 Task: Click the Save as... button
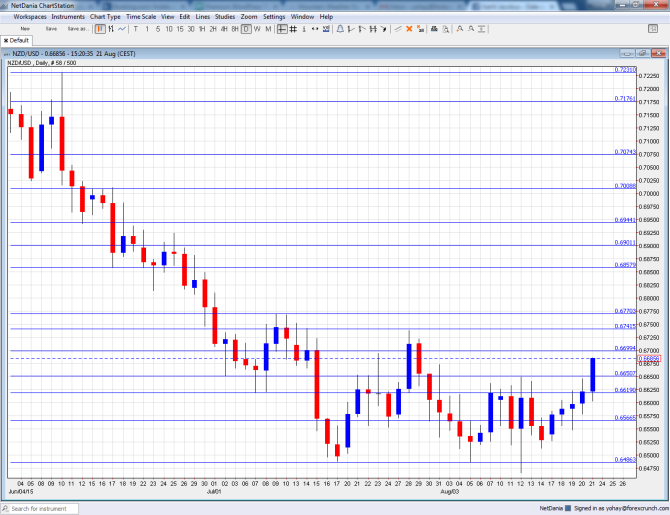(78, 29)
